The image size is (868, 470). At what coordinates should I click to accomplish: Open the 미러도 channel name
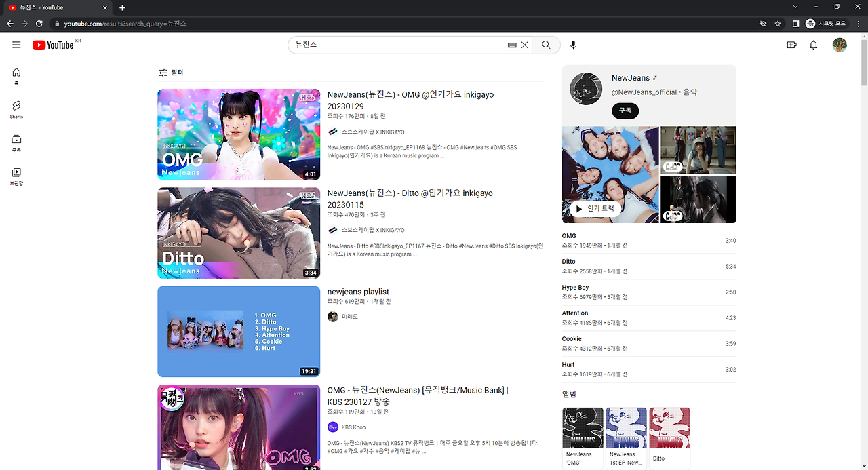(349, 317)
